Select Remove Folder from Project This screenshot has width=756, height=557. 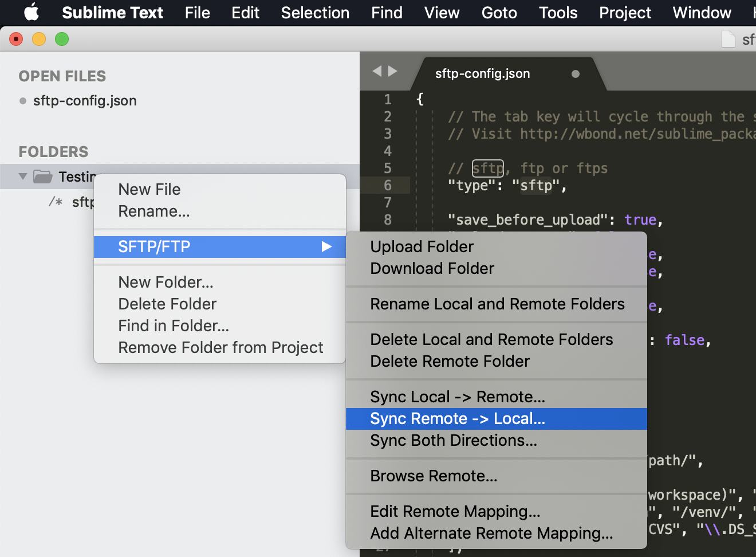coord(220,348)
